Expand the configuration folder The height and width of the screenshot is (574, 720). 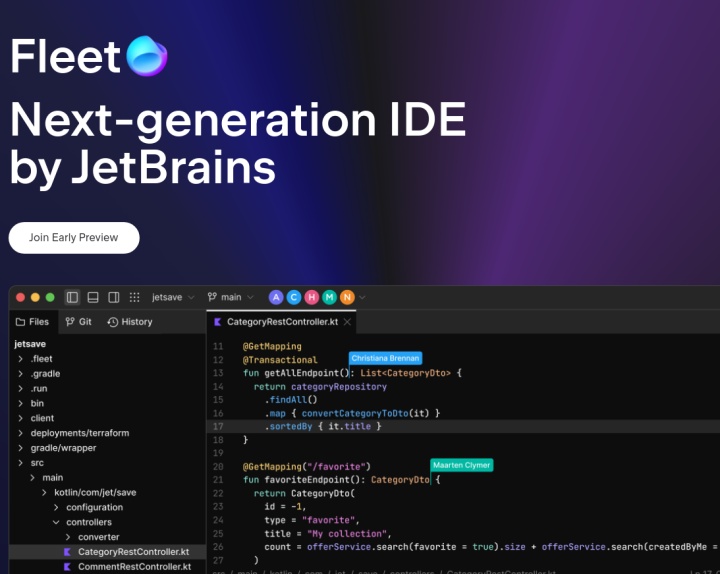click(x=56, y=507)
